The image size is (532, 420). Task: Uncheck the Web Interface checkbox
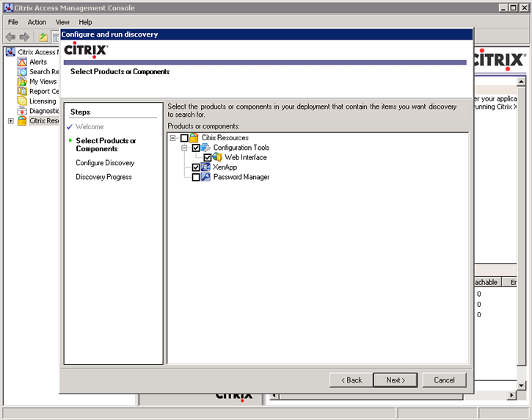pyautogui.click(x=208, y=158)
